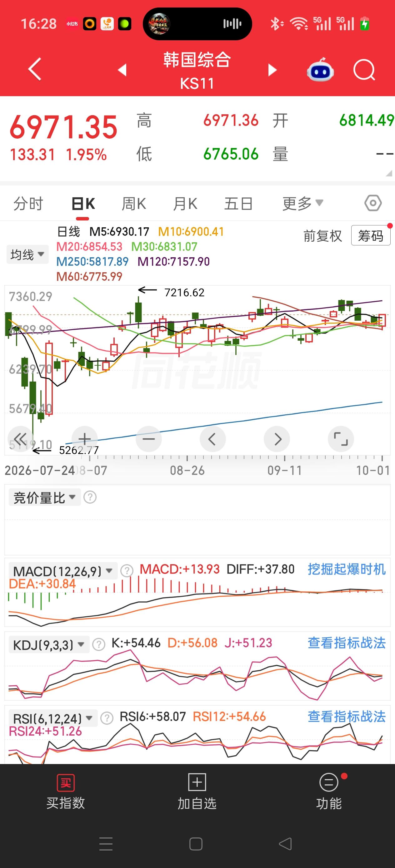
Task: Open 挖掘起爆时机 link
Action: point(347,569)
